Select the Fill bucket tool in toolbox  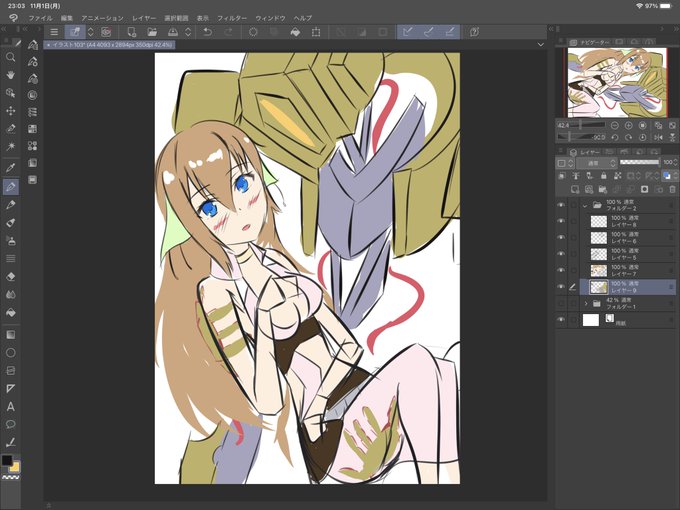(x=11, y=312)
